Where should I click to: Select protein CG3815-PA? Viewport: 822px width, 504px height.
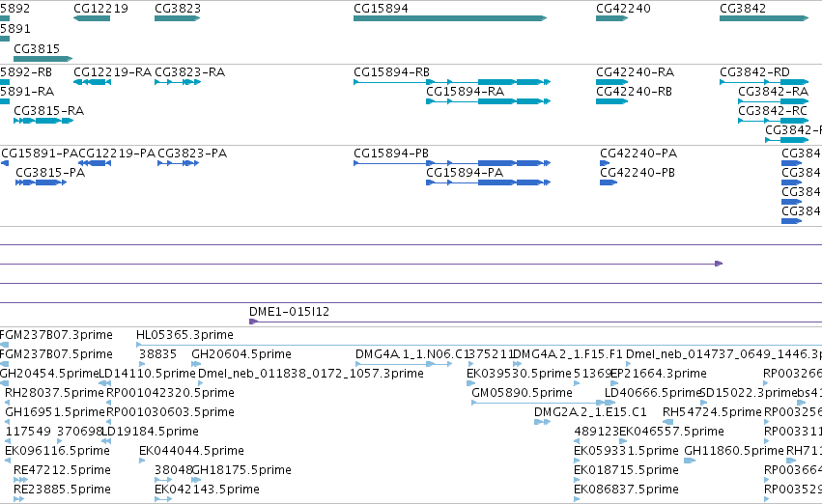coord(50,173)
